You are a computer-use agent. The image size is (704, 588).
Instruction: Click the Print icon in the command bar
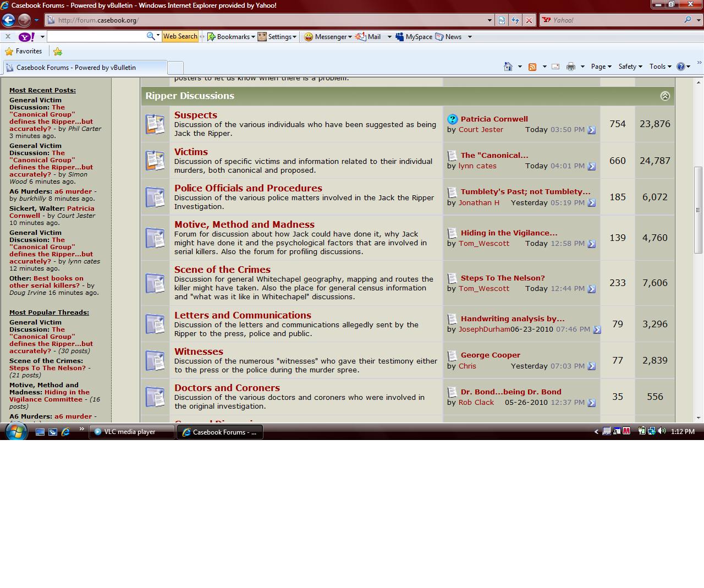571,67
